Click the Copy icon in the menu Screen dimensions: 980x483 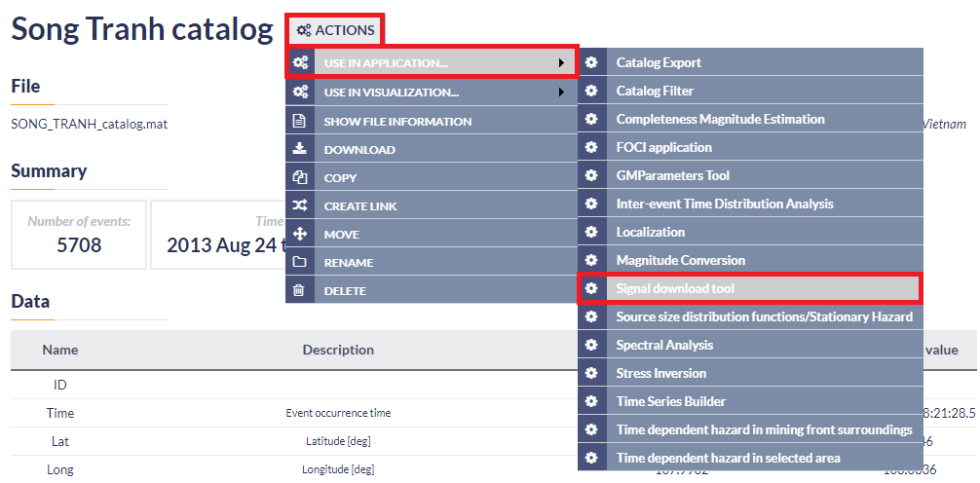tap(300, 177)
